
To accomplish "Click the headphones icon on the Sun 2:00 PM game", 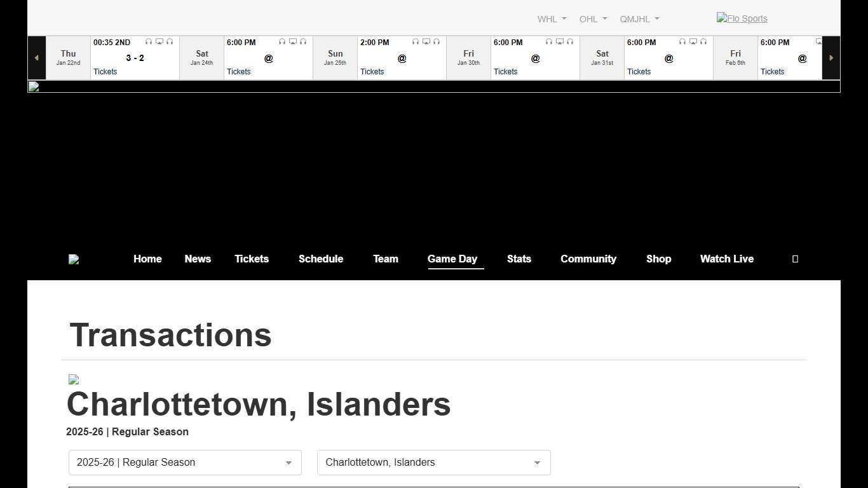I will (415, 41).
